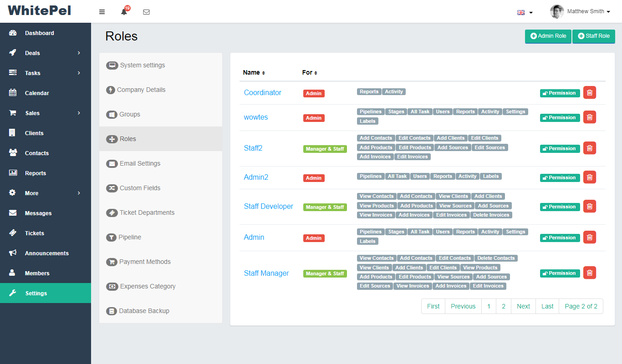This screenshot has width=622, height=364.
Task: Select Custom Fields settings item
Action: 140,188
